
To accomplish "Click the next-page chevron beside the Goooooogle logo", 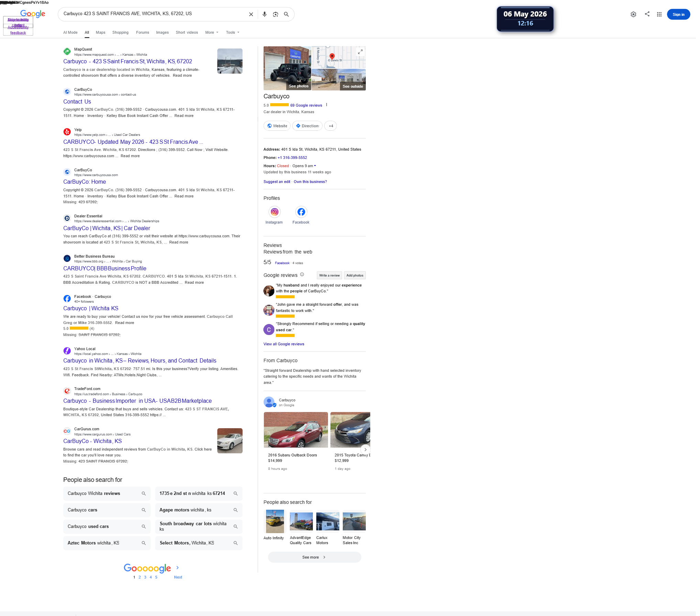I will tap(177, 568).
